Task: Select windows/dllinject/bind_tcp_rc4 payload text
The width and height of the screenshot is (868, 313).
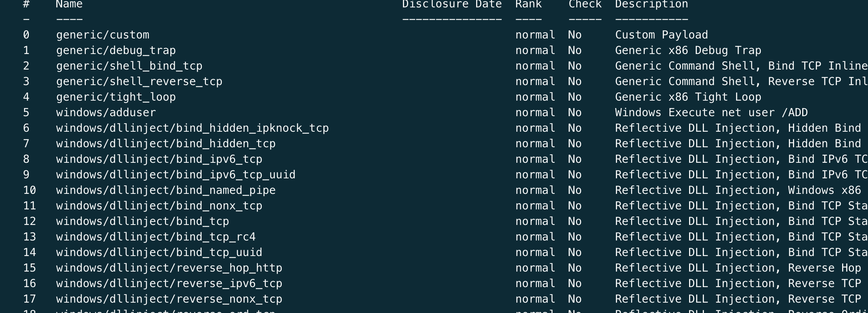Action: click(156, 237)
